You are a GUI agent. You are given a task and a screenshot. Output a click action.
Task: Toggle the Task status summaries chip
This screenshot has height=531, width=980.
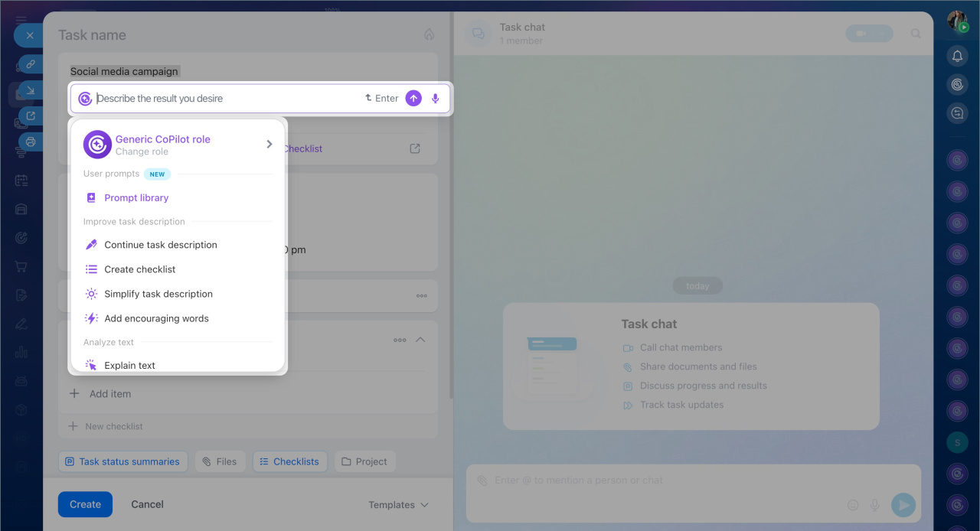click(122, 461)
